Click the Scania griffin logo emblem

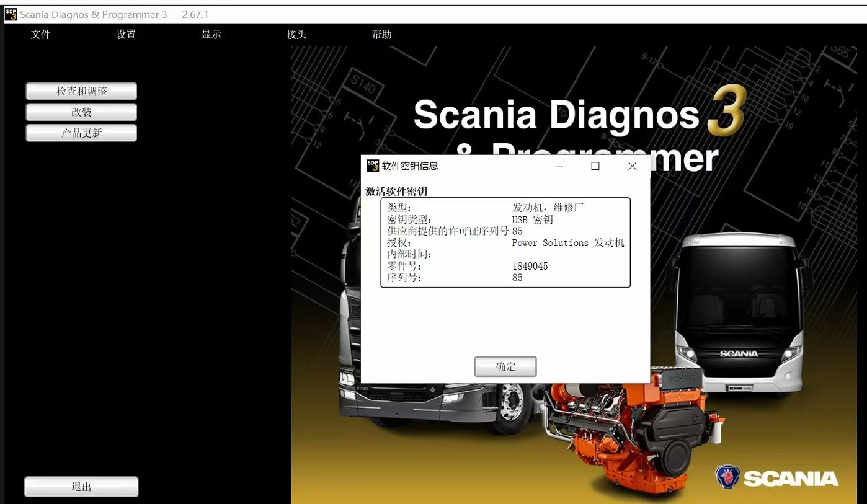(x=727, y=477)
